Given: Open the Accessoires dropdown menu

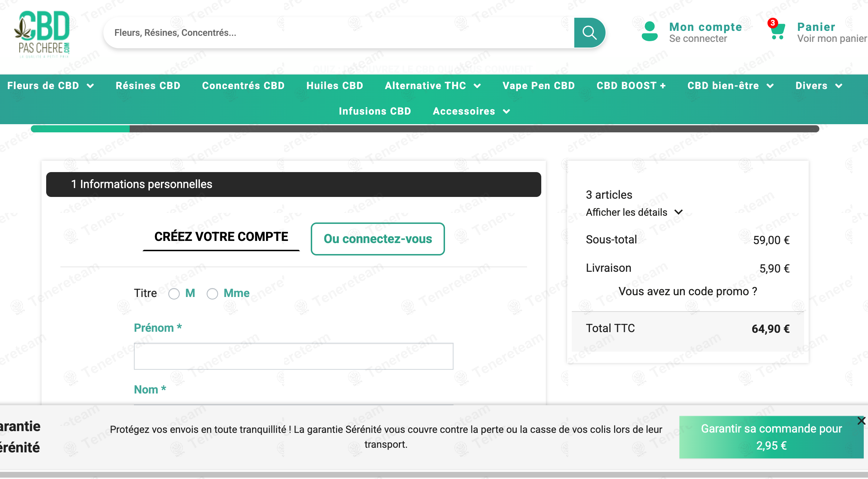Looking at the screenshot, I should [506, 111].
